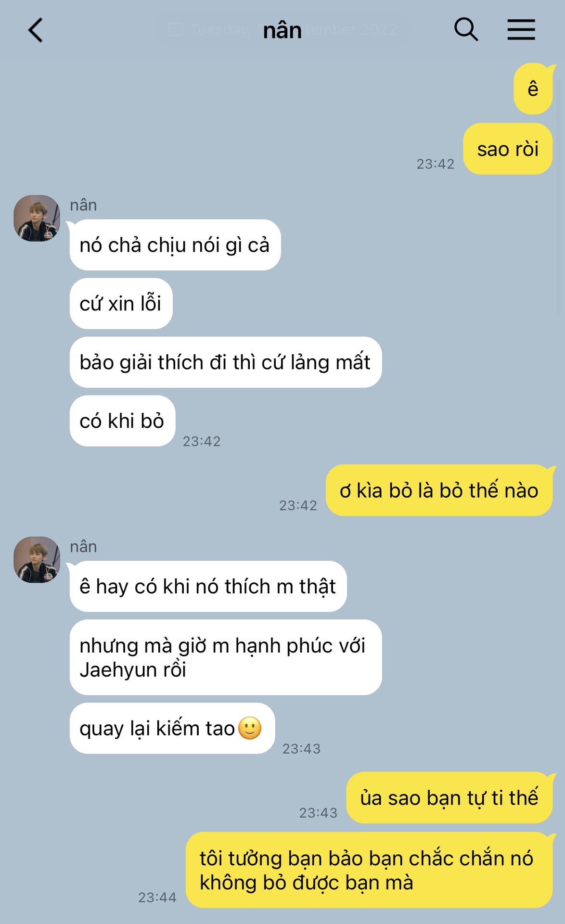Select 'ơ kìa bỏ là bỏ thế nào' bubble
Image resolution: width=565 pixels, height=924 pixels.
pyautogui.click(x=439, y=490)
